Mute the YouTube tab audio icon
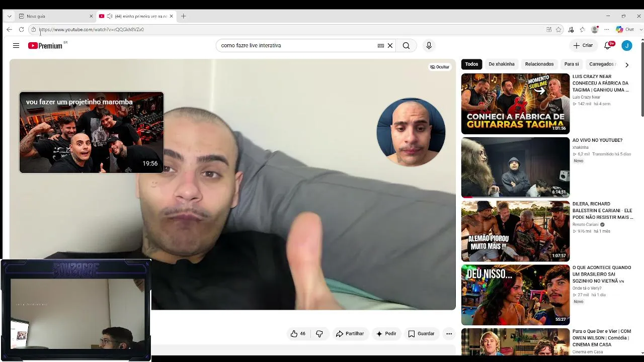The image size is (644, 362). click(x=110, y=16)
